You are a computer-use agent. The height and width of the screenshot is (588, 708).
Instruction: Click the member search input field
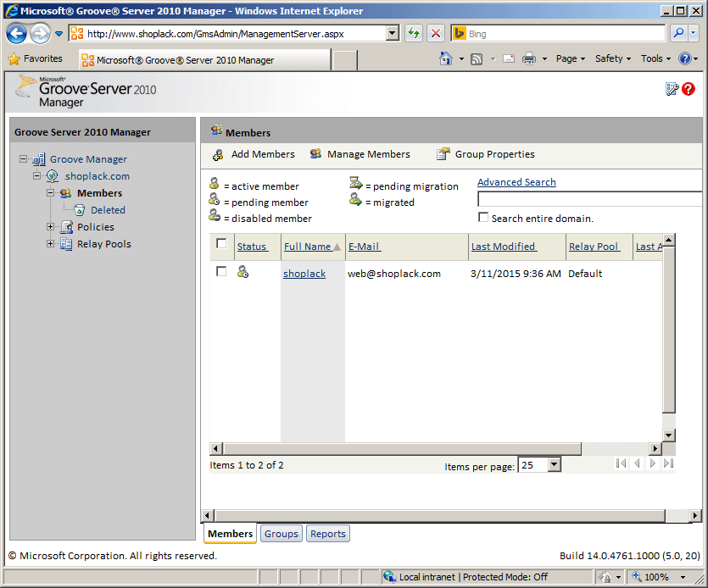[589, 199]
